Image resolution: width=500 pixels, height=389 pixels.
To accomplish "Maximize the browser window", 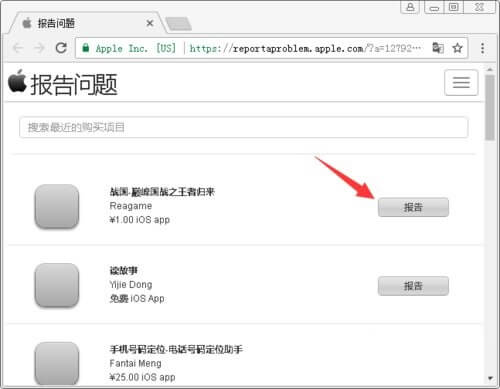I will [453, 7].
